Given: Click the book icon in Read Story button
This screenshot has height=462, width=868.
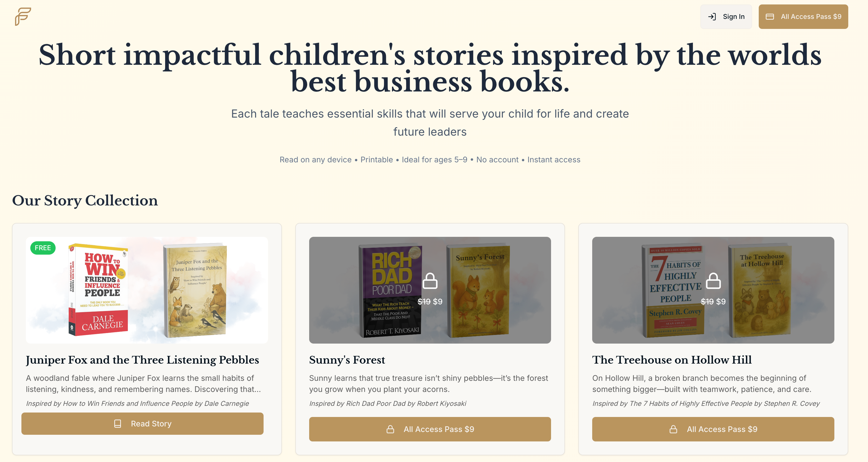Looking at the screenshot, I should (x=118, y=424).
